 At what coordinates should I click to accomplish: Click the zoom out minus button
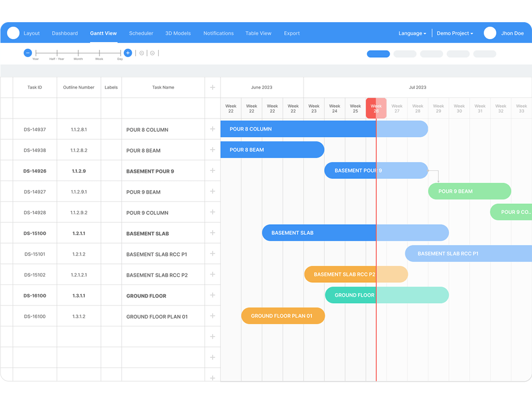(x=28, y=53)
